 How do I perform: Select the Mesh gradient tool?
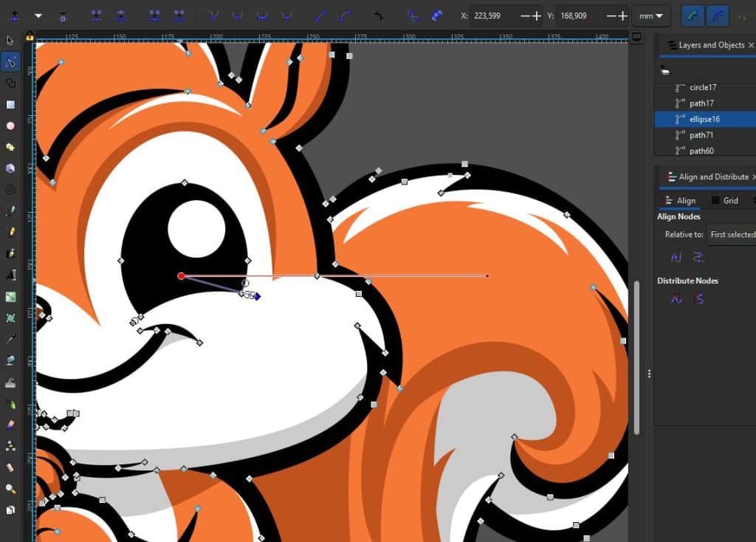(10, 318)
